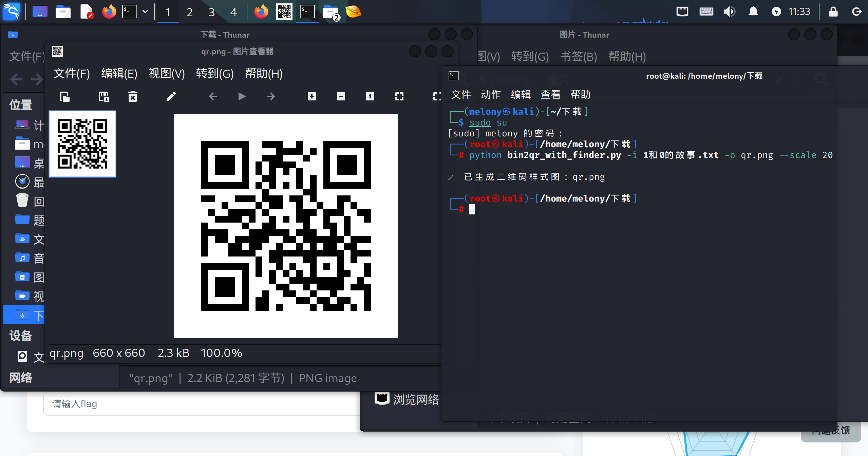The height and width of the screenshot is (456, 868).
Task: Open the 文件(F) menu in 下载 Thunar
Action: tap(27, 56)
